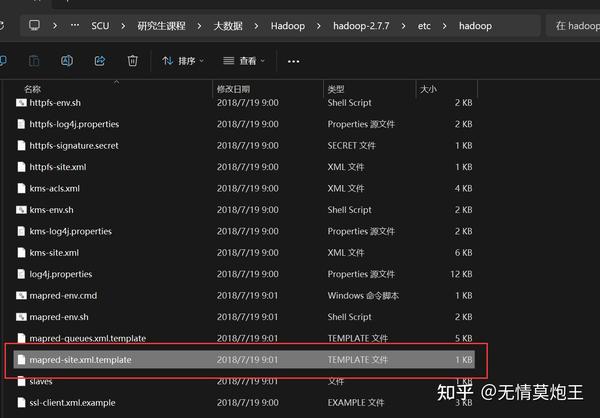Click the Rename toolbar icon
The image size is (600, 418).
point(67,61)
